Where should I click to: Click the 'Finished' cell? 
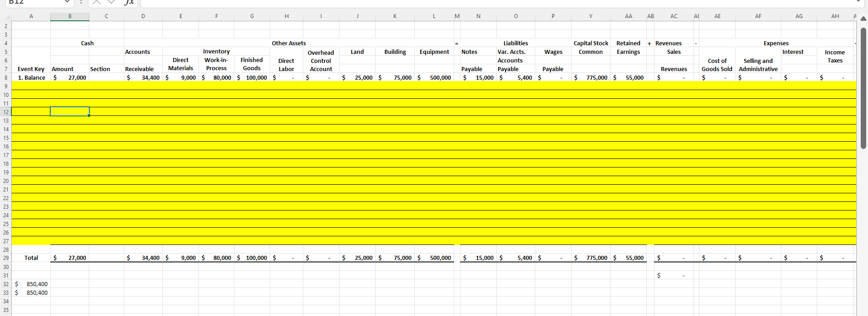pos(252,60)
